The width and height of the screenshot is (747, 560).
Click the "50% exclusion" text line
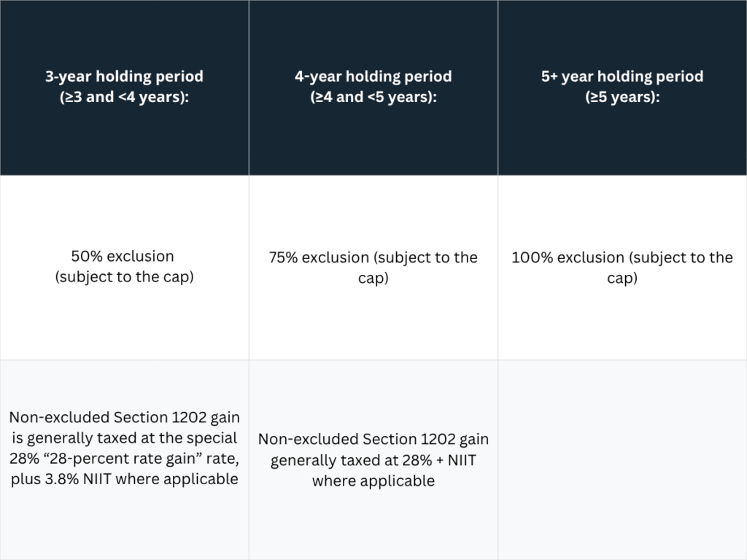(123, 256)
